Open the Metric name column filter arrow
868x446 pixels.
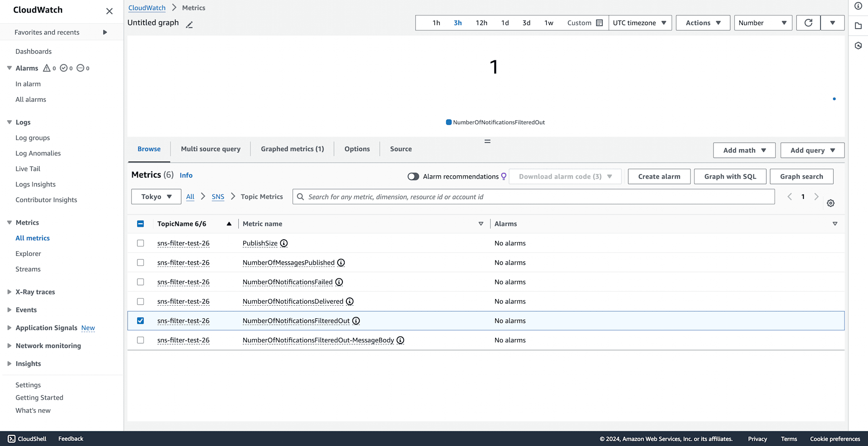click(481, 224)
